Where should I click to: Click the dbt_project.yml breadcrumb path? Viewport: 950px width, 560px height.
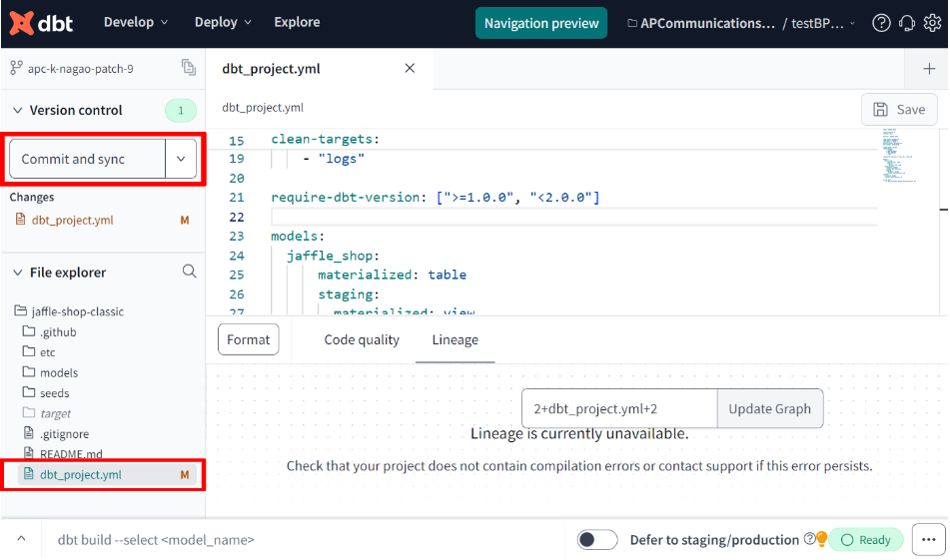coord(263,107)
